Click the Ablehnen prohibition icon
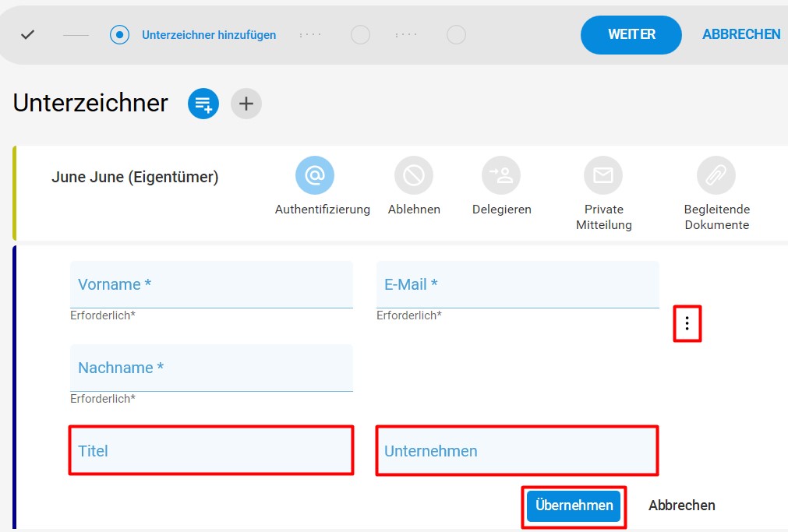Screen dimensions: 788x532 pos(414,175)
